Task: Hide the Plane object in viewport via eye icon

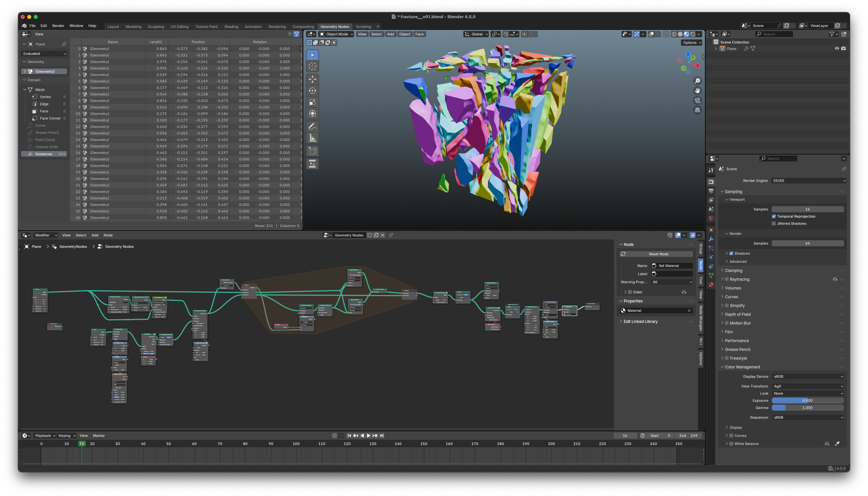Action: click(x=837, y=48)
